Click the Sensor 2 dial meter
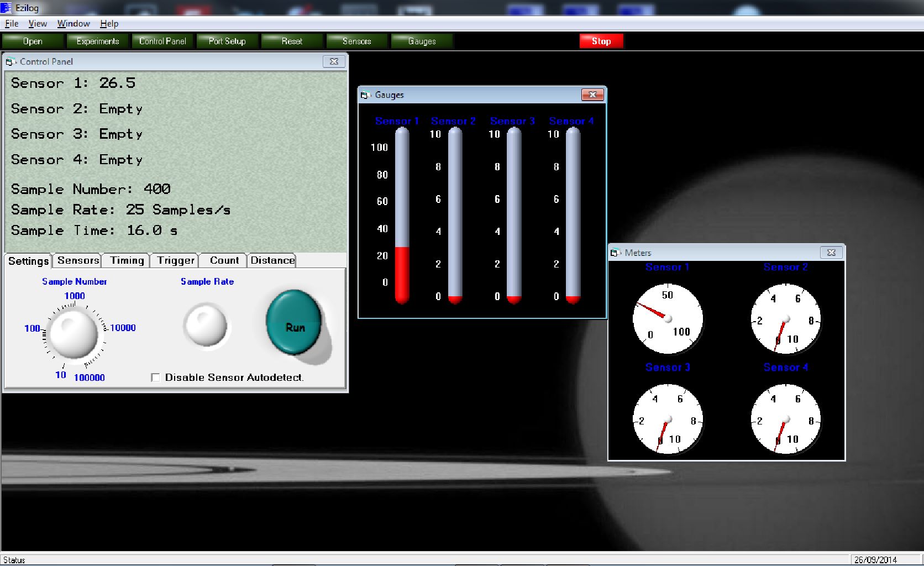 coord(786,319)
